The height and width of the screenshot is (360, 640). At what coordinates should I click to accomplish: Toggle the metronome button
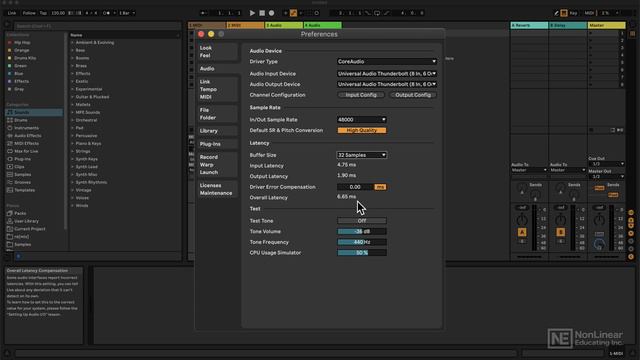[106, 13]
